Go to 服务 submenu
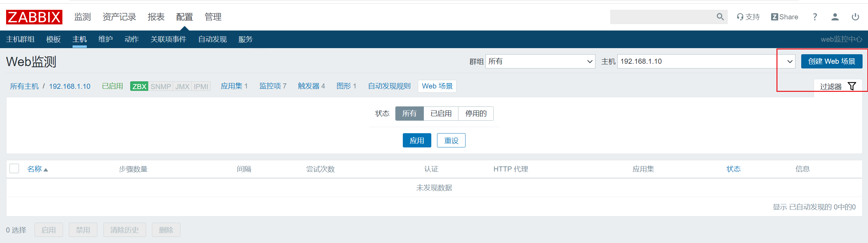The height and width of the screenshot is (243, 868). tap(245, 39)
